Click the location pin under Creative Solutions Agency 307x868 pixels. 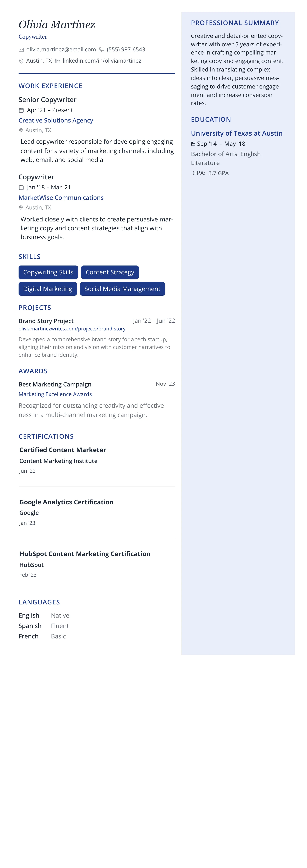point(21,130)
